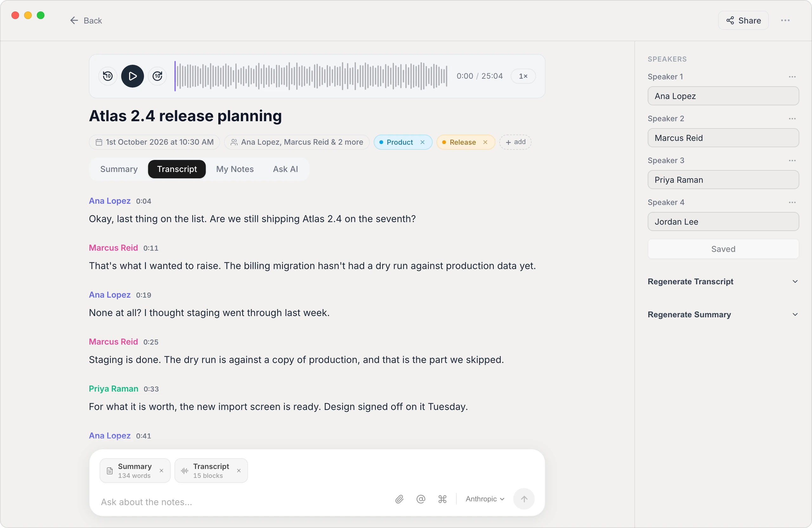The width and height of the screenshot is (812, 528).
Task: Insert a mention with the @ icon
Action: [421, 499]
